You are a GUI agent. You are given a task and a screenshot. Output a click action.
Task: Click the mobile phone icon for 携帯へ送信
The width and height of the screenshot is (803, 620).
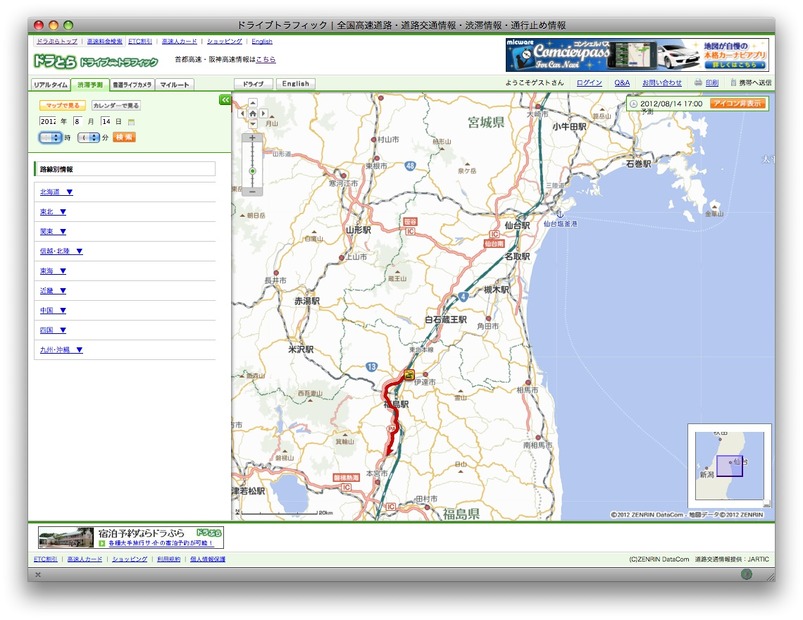pos(733,82)
